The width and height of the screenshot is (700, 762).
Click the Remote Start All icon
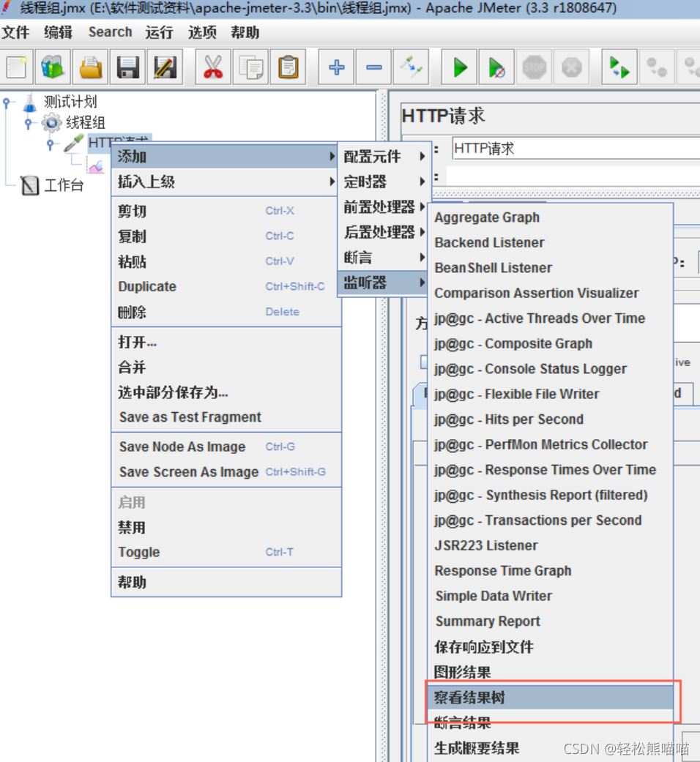point(619,67)
